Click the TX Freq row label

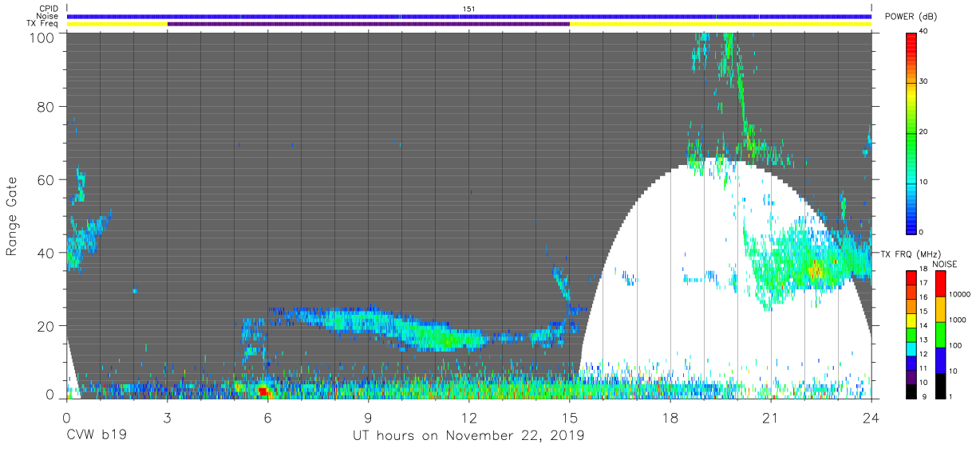pos(43,24)
